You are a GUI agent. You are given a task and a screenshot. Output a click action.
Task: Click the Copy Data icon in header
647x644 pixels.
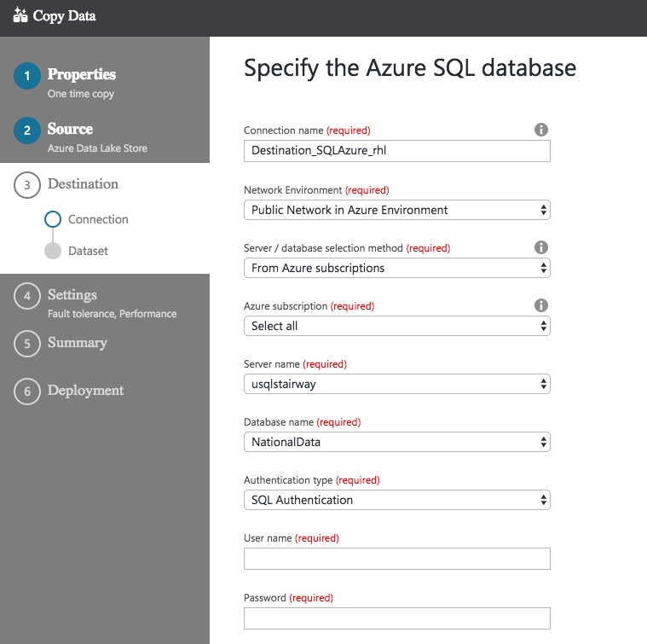coord(20,15)
